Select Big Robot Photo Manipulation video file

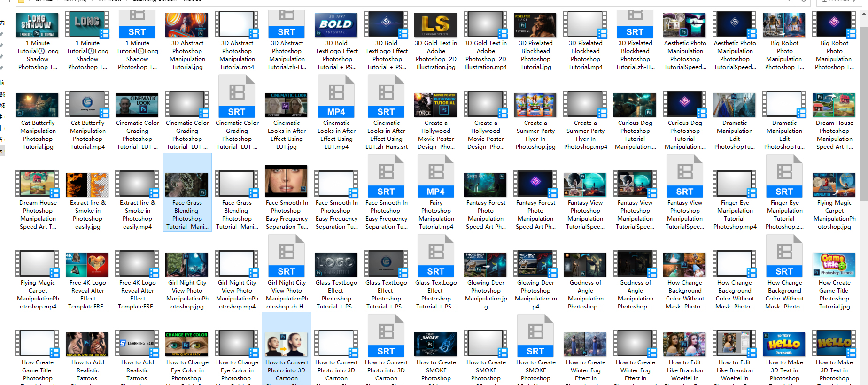click(834, 25)
